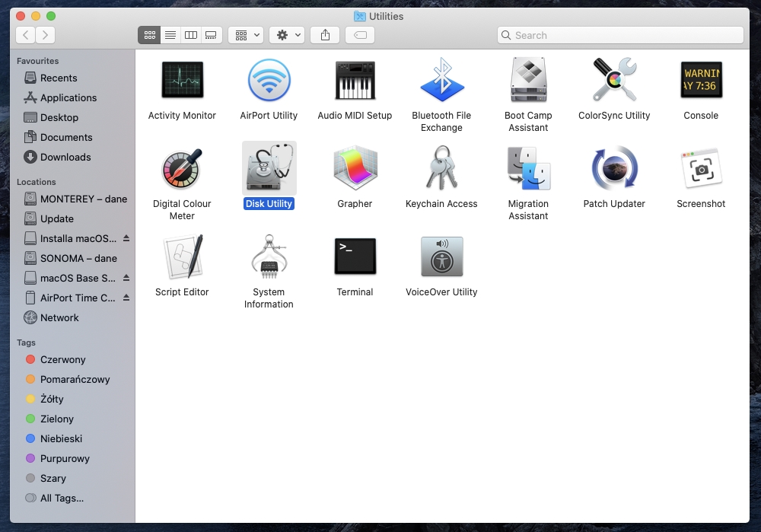Click the Keychain Access name label
Screen dimensions: 761x532
coord(441,204)
